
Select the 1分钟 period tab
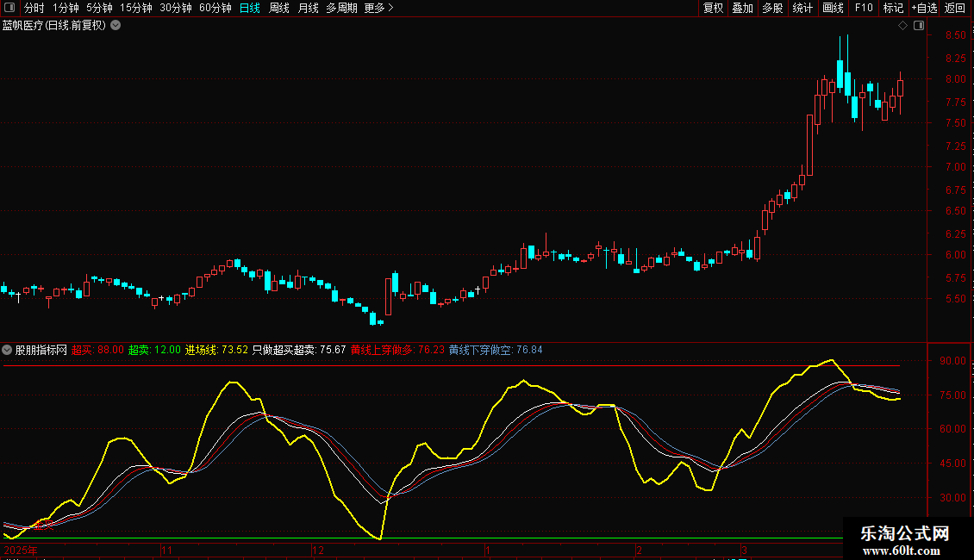[66, 8]
